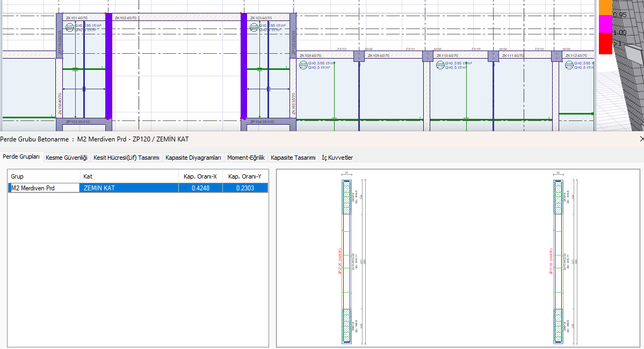This screenshot has width=644, height=349.
Task: Go to the Moment-Eğrilik tab
Action: click(246, 158)
